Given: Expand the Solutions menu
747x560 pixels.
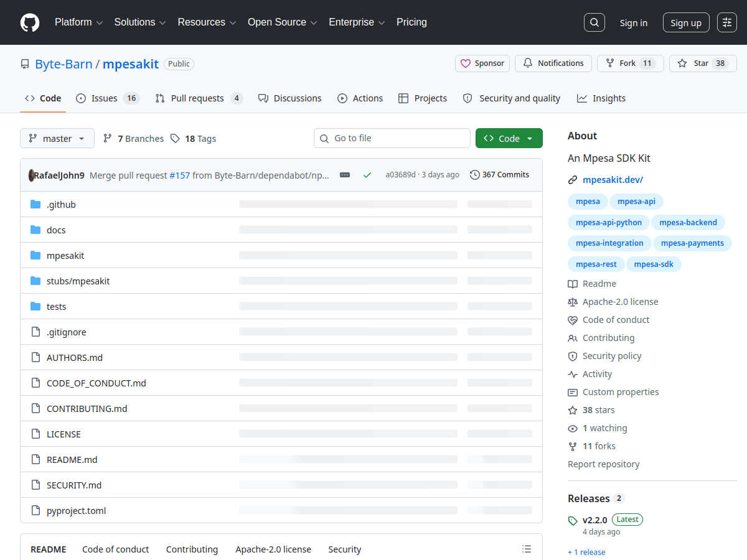Looking at the screenshot, I should coord(140,22).
